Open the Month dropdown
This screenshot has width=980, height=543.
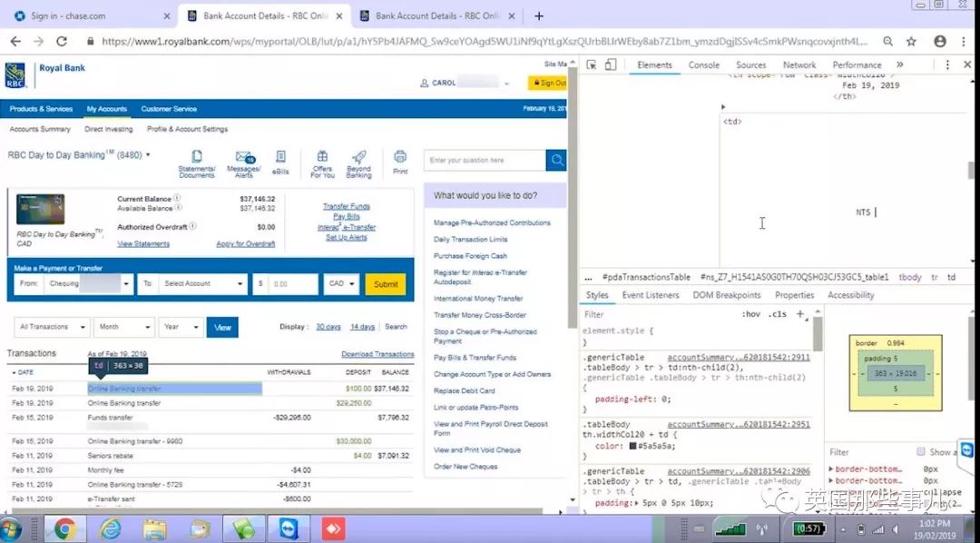point(124,327)
